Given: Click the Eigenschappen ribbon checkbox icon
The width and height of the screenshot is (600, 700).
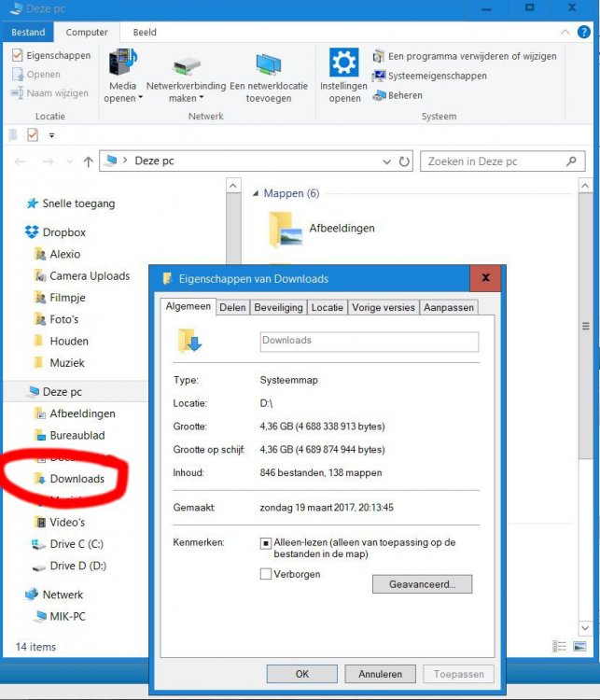Looking at the screenshot, I should (18, 55).
